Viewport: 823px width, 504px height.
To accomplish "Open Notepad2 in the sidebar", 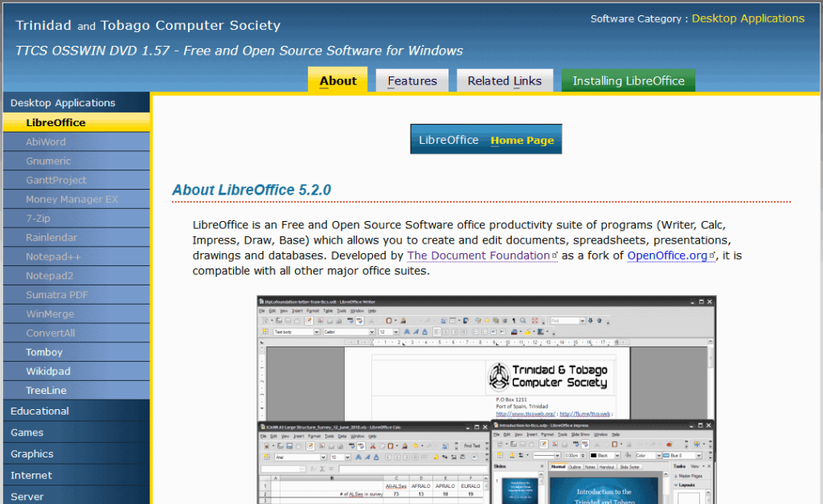I will pyautogui.click(x=76, y=276).
